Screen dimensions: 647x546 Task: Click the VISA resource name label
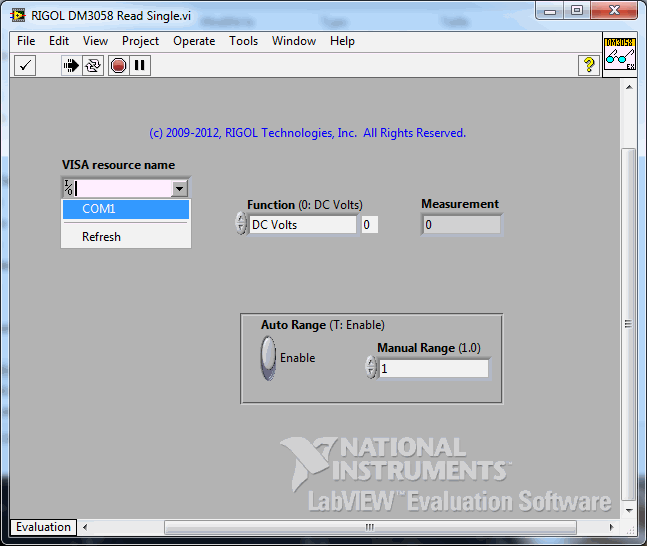pyautogui.click(x=118, y=165)
